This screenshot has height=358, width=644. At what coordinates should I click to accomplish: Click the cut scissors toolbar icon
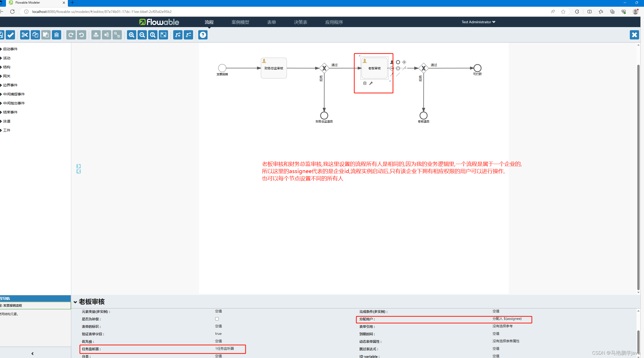[x=25, y=35]
